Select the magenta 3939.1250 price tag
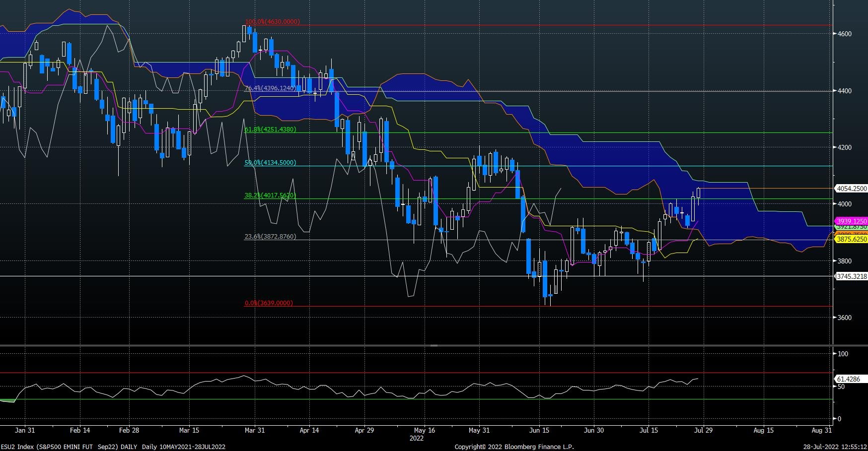 tap(851, 221)
